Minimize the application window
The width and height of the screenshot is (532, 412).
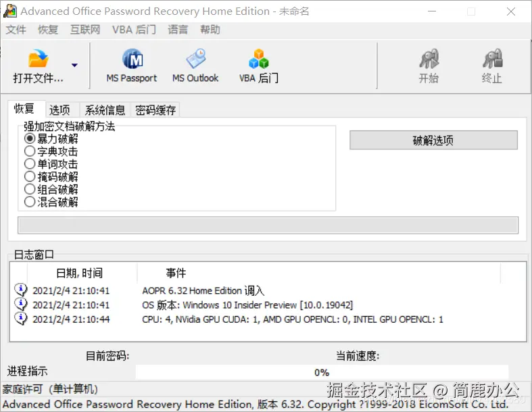pyautogui.click(x=432, y=11)
